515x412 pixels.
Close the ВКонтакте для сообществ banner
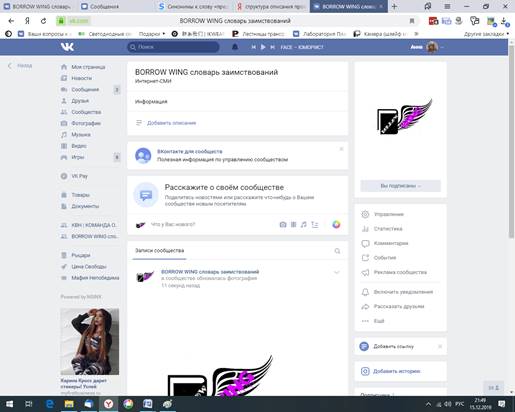pyautogui.click(x=341, y=149)
